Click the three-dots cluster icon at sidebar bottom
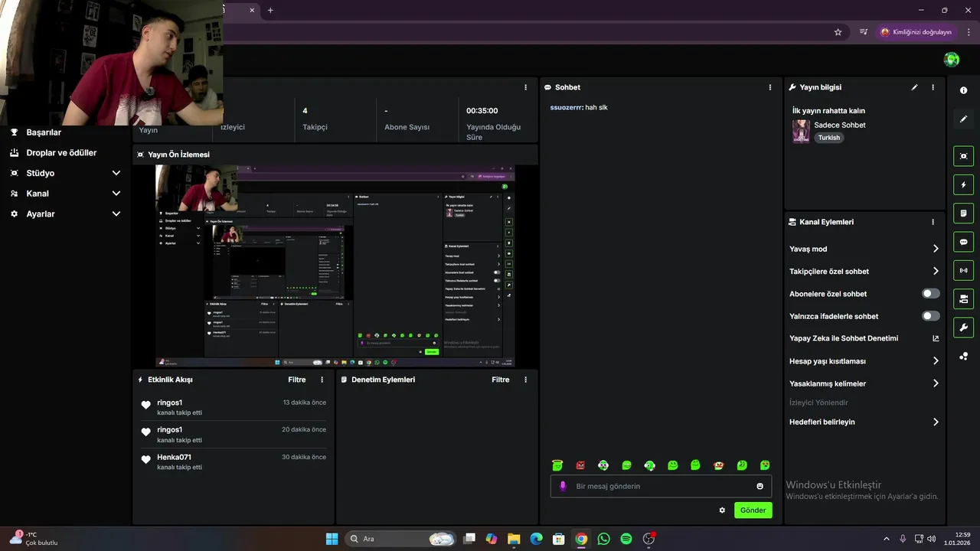This screenshot has width=980, height=551. pyautogui.click(x=963, y=356)
